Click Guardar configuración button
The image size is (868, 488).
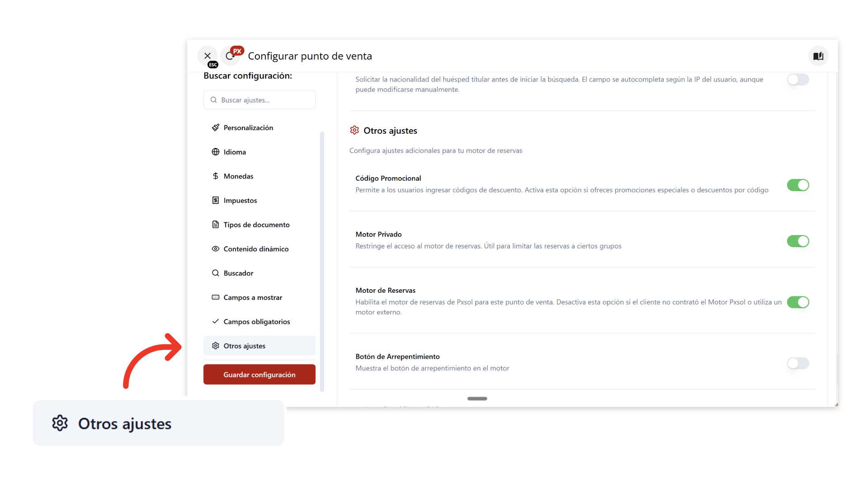point(259,375)
